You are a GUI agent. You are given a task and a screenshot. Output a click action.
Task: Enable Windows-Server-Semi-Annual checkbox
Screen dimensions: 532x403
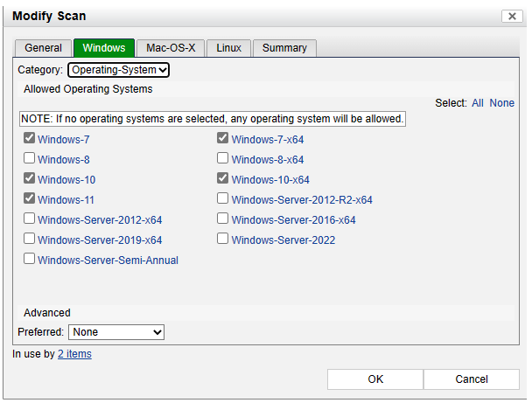[30, 260]
